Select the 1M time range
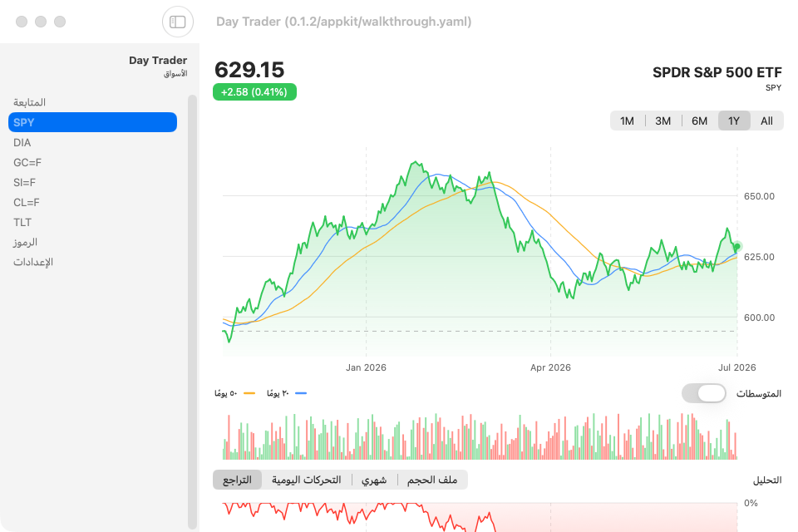 point(627,121)
